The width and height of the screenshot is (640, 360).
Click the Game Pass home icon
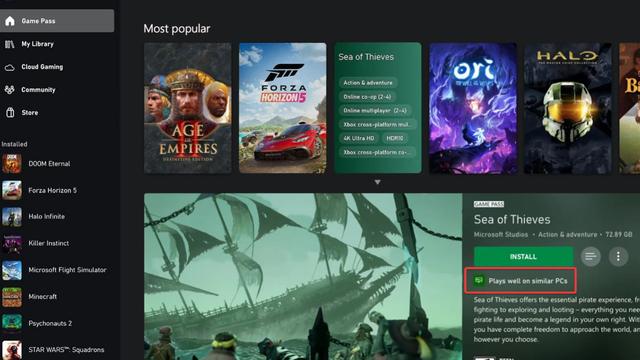(x=10, y=21)
